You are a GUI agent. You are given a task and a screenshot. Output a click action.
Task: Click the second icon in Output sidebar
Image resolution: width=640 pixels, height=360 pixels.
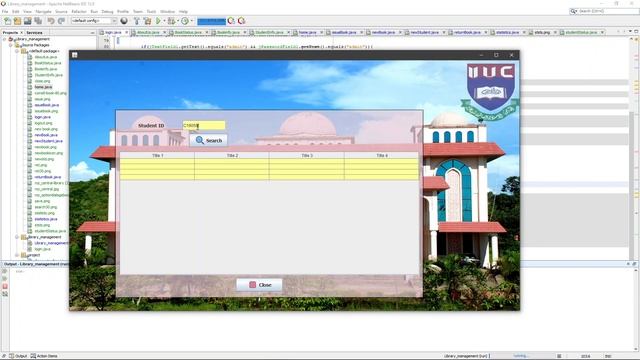[x=5, y=279]
